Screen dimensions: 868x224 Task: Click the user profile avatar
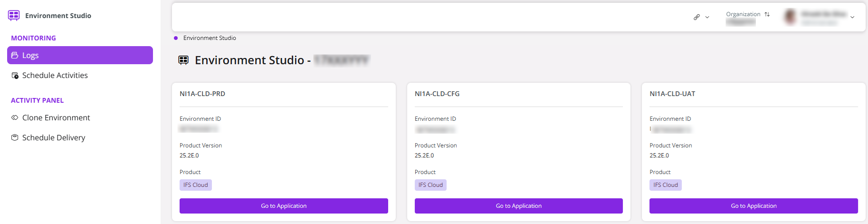tap(790, 17)
